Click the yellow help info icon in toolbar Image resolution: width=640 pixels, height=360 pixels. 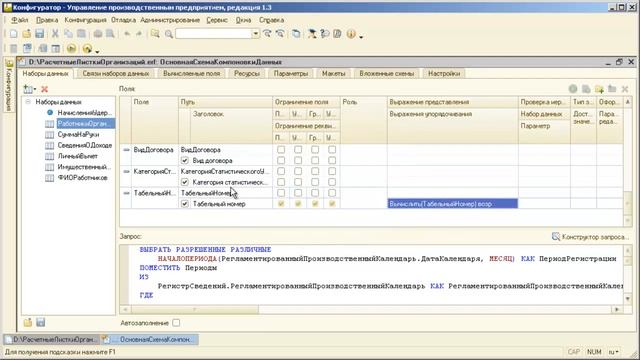click(351, 34)
